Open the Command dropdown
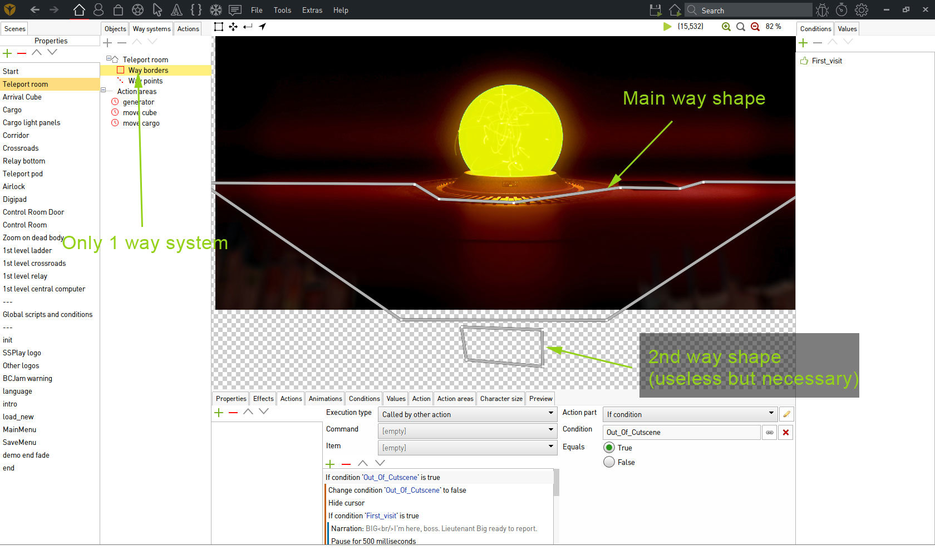 (x=467, y=431)
